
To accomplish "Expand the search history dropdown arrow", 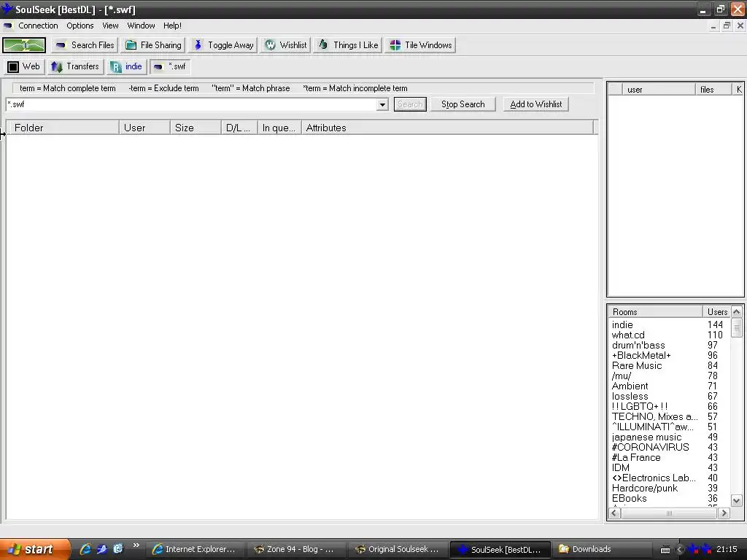I will [x=382, y=104].
